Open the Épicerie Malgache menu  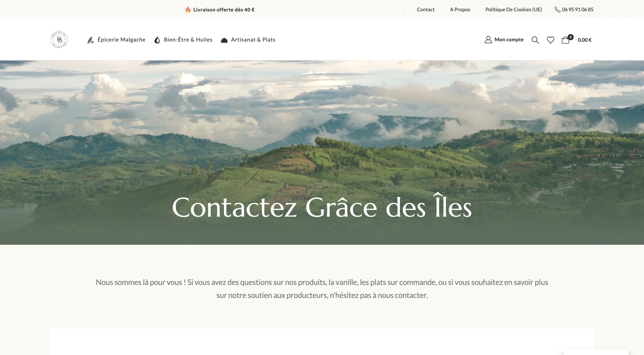tap(121, 40)
